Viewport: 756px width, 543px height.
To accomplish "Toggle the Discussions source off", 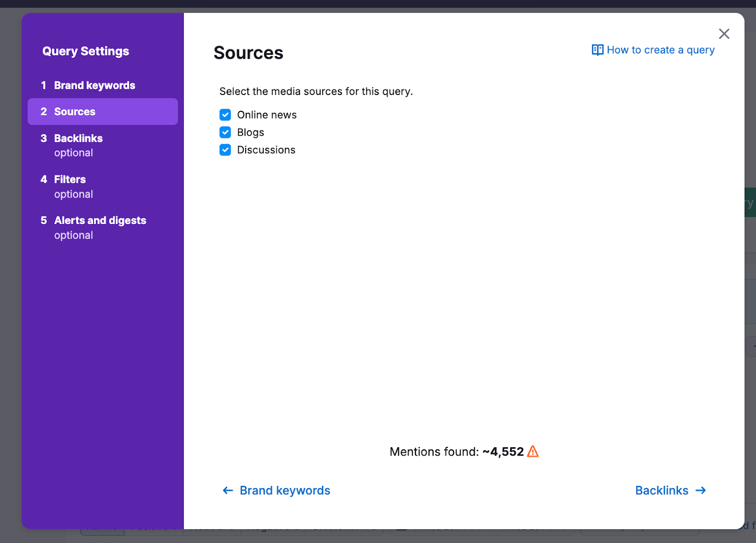I will pos(225,150).
